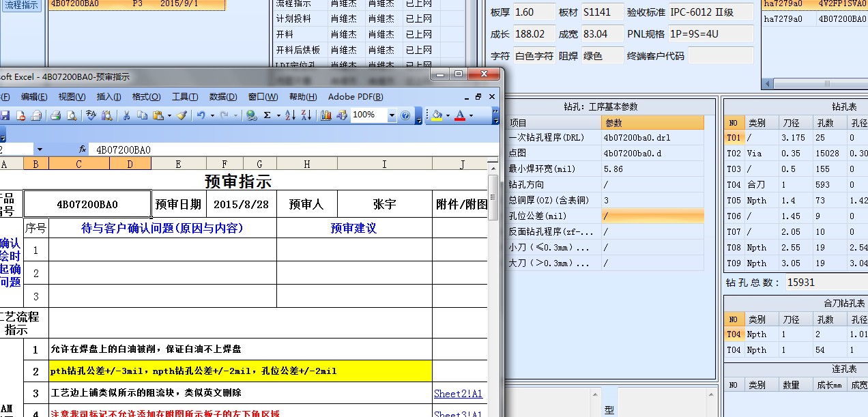The height and width of the screenshot is (417, 868).
Task: Open the 工具(T) menu in Excel
Action: point(185,97)
